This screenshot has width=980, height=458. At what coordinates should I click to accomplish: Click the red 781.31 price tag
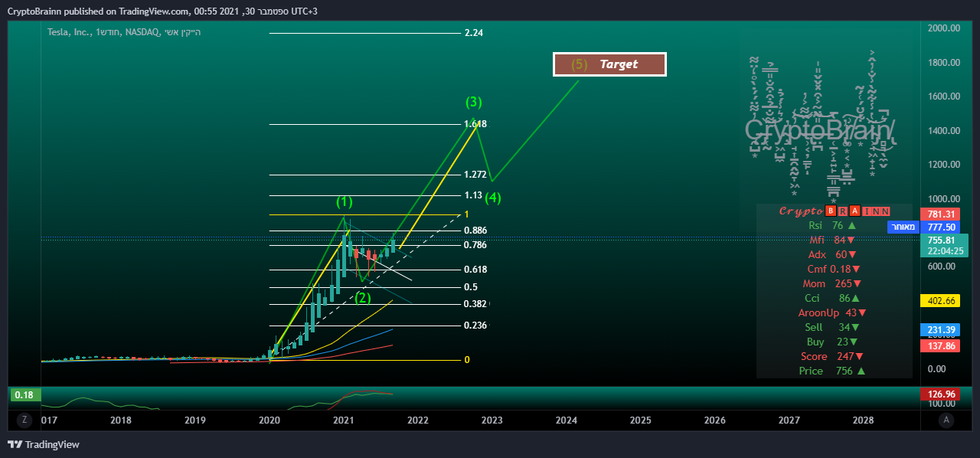coord(941,214)
